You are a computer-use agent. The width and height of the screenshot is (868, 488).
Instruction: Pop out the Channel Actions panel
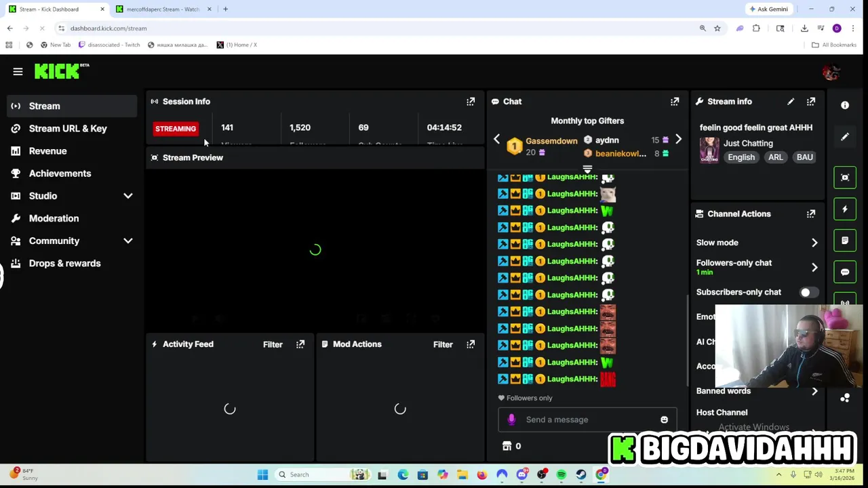(811, 214)
